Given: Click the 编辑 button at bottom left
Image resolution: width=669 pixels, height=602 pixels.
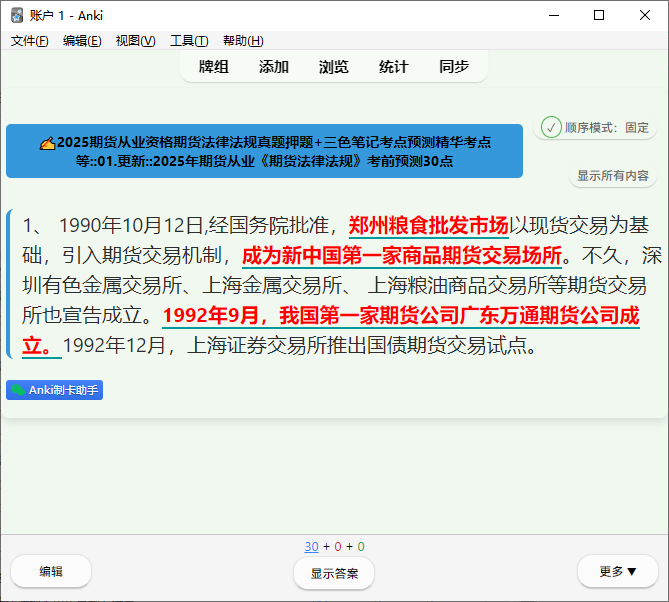Looking at the screenshot, I should click(51, 571).
